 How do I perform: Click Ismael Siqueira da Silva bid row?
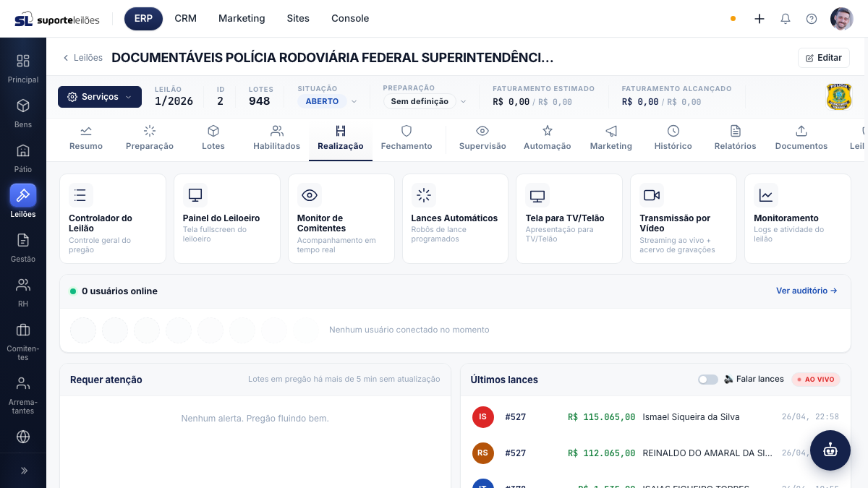click(x=655, y=417)
